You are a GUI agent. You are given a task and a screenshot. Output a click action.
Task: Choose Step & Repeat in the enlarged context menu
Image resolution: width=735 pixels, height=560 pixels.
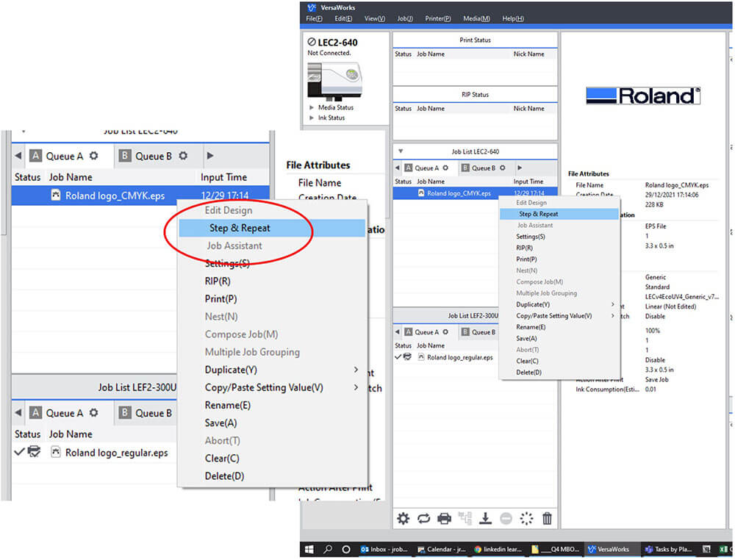click(272, 228)
